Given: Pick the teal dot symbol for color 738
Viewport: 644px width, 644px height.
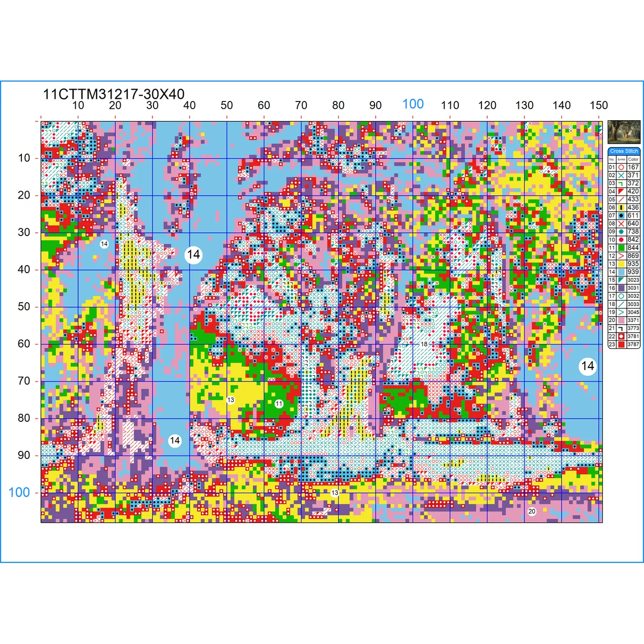Looking at the screenshot, I should coord(621,232).
